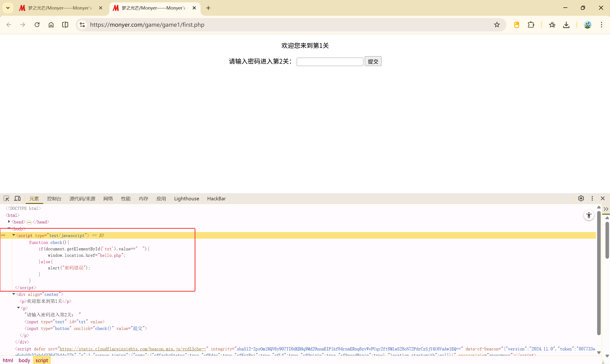Open the cloudflareinsights beacon script link

point(132,349)
